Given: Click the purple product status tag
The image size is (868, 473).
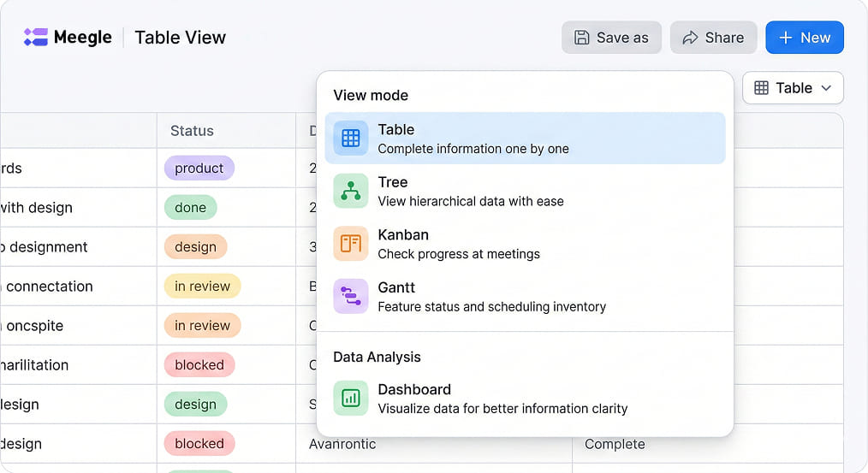Looking at the screenshot, I should 199,169.
